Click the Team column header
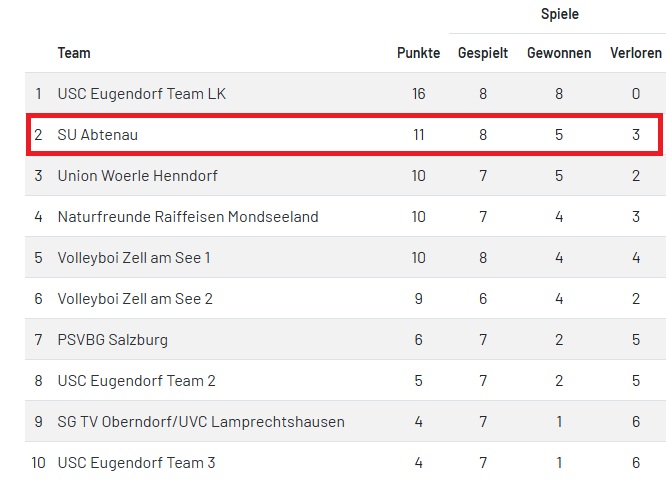This screenshot has height=492, width=666. tap(74, 53)
